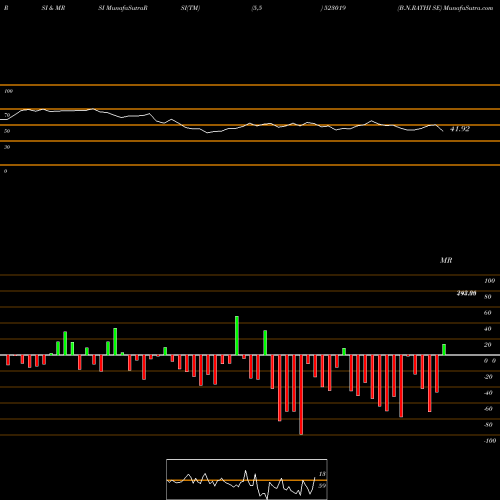
Task: Click the 20 label on MR axis
Action: click(488, 345)
